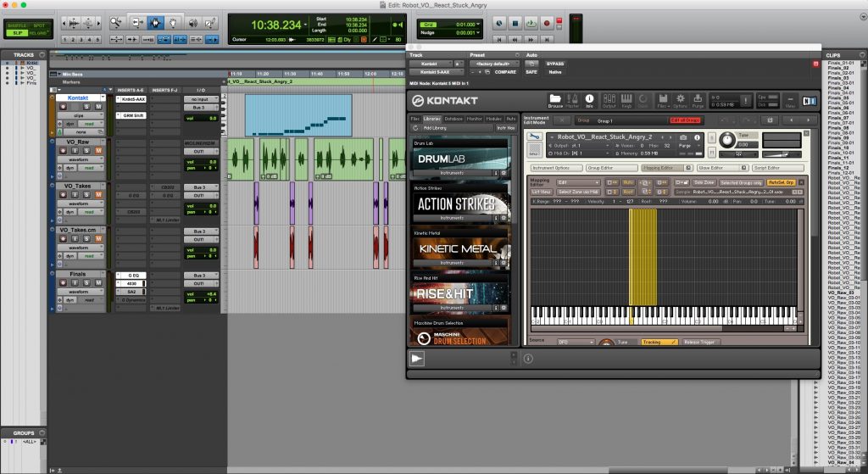Adjust the instrument Tune knob

click(729, 141)
